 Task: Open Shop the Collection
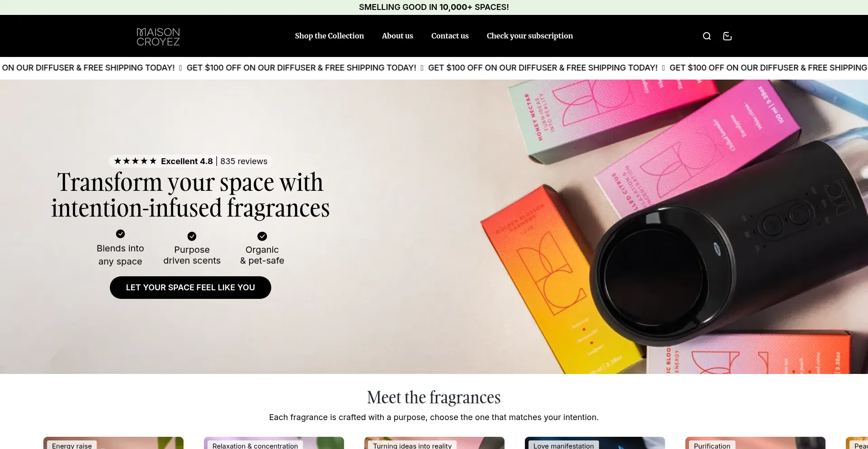point(329,36)
